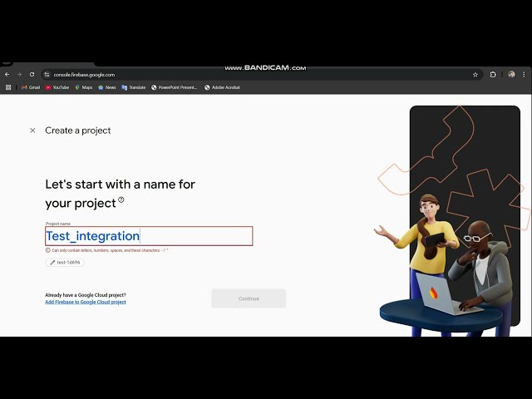Open Add Firebase to Google Cloud project link

tap(86, 302)
